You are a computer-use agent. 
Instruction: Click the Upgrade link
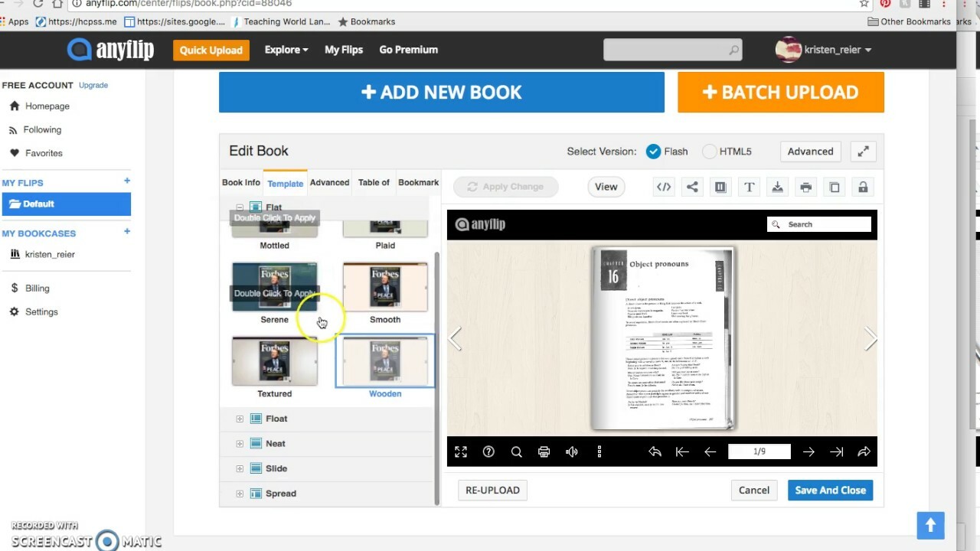[x=93, y=85]
